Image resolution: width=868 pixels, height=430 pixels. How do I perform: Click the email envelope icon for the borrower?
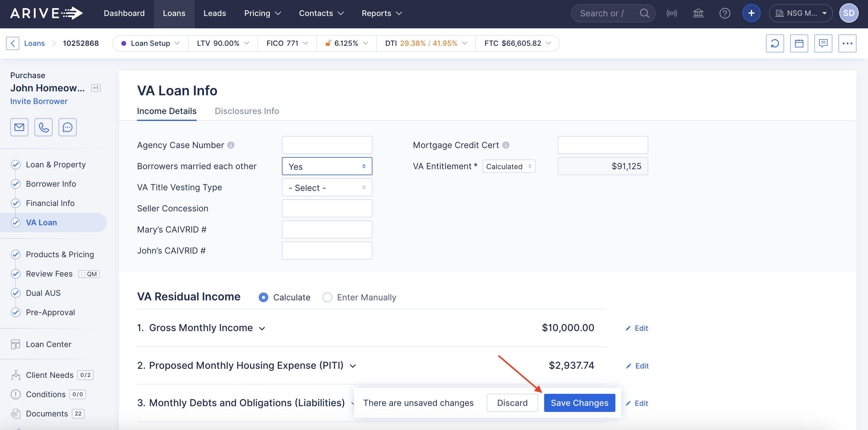[x=19, y=127]
